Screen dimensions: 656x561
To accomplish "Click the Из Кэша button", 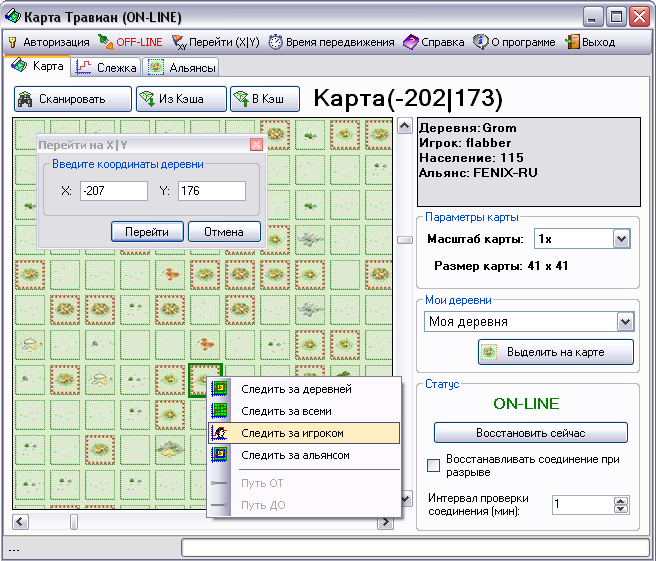I will click(181, 99).
